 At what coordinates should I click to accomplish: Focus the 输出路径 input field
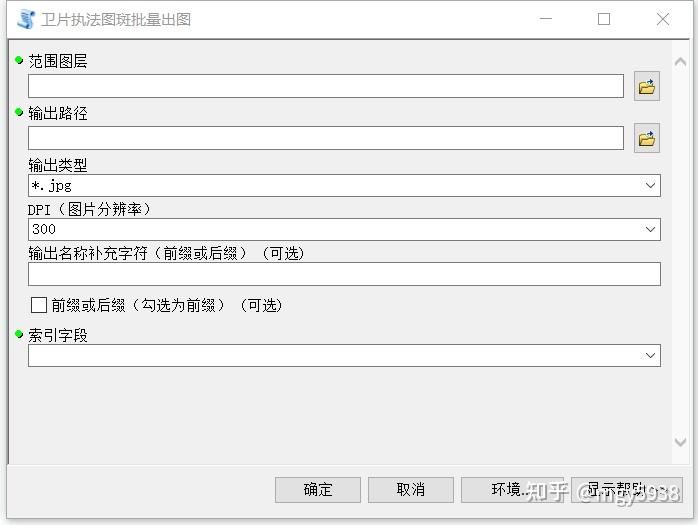[326, 138]
